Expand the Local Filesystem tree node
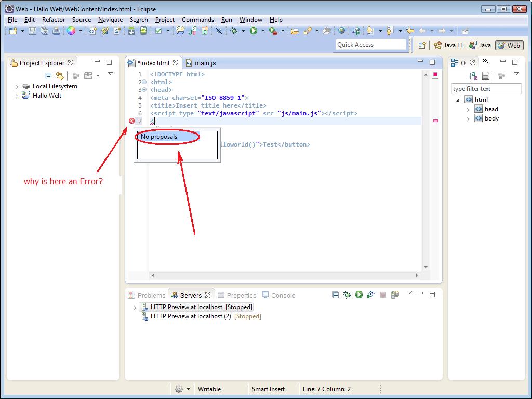532x399 pixels. pos(17,87)
